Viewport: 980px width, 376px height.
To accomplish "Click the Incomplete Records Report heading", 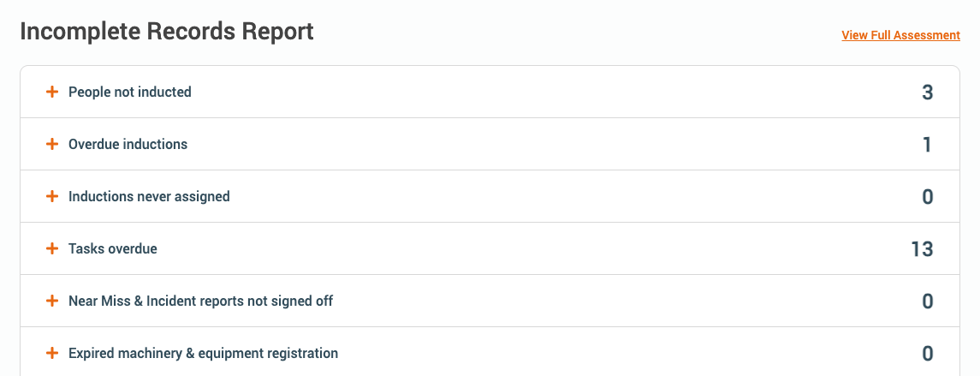I will pos(167,32).
